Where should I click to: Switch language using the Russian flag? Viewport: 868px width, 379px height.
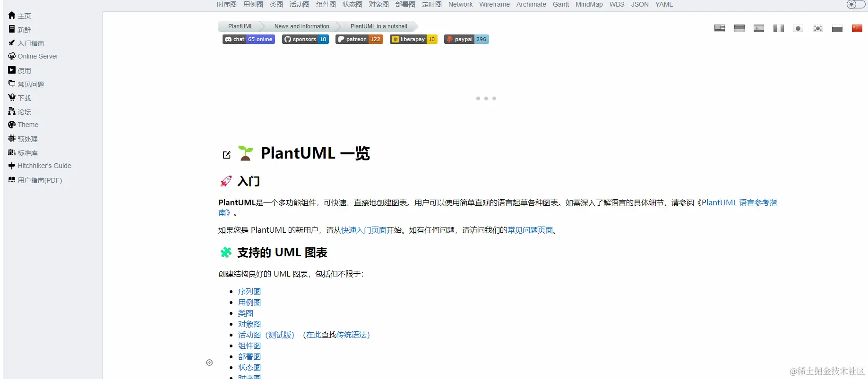(x=837, y=28)
